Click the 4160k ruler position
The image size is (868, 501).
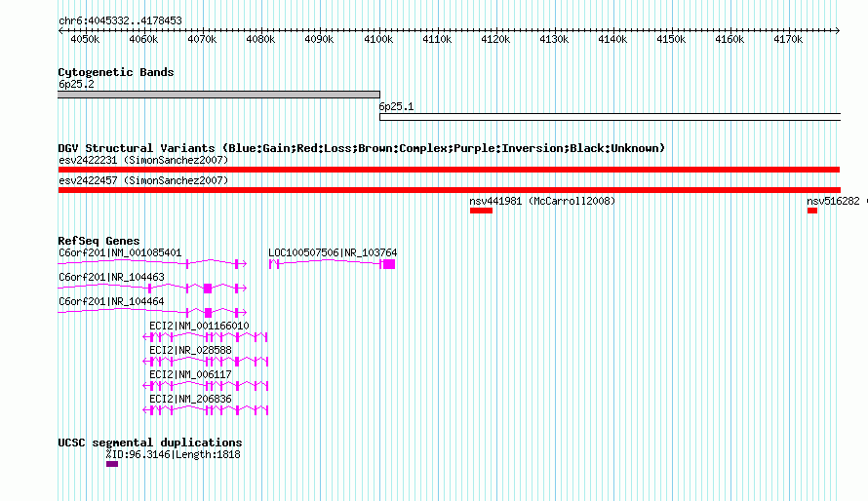730,39
